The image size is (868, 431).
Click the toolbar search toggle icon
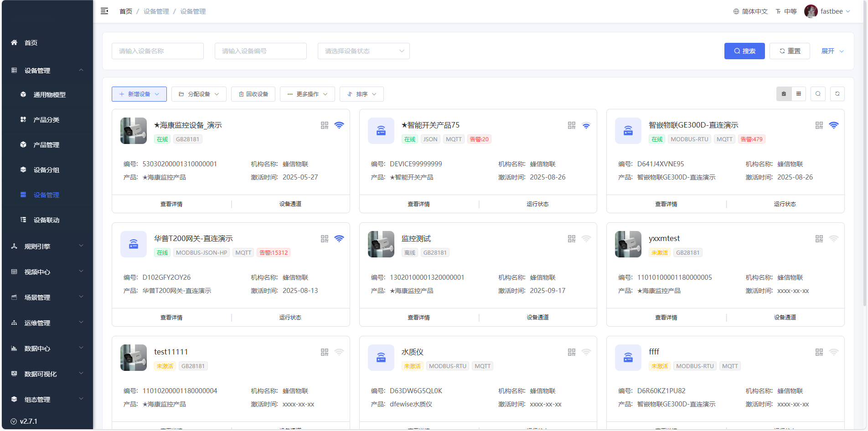[x=818, y=94]
